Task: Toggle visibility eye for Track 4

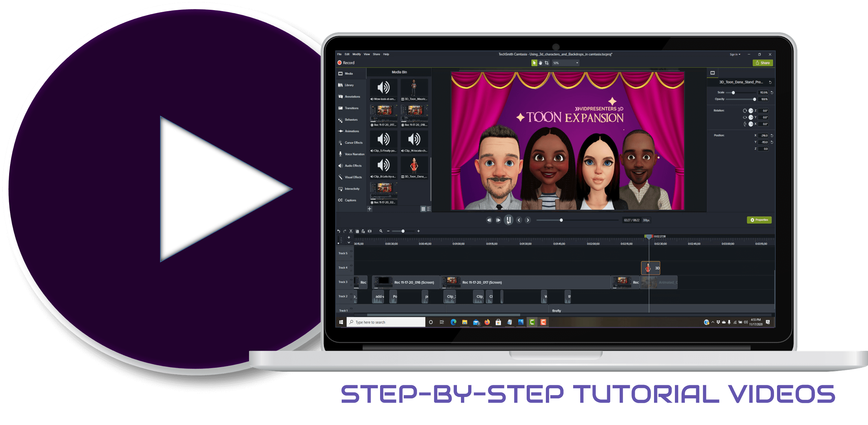Action: 351,265
